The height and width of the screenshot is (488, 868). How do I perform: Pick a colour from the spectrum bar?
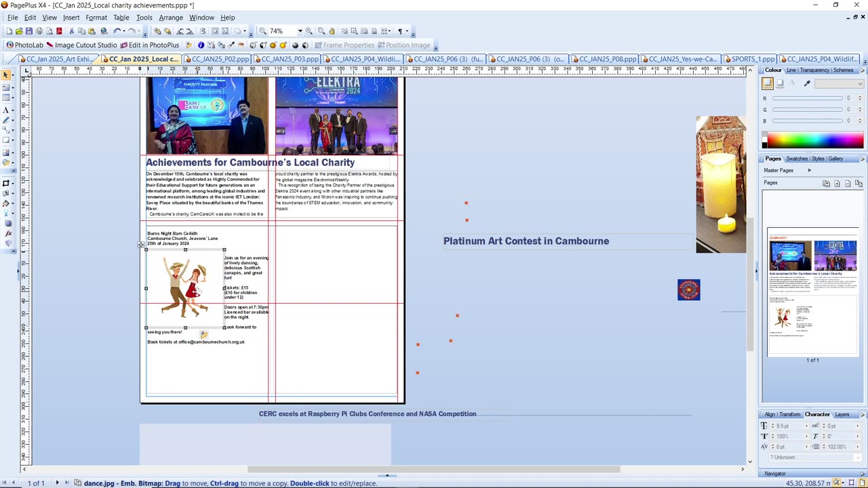[x=816, y=141]
